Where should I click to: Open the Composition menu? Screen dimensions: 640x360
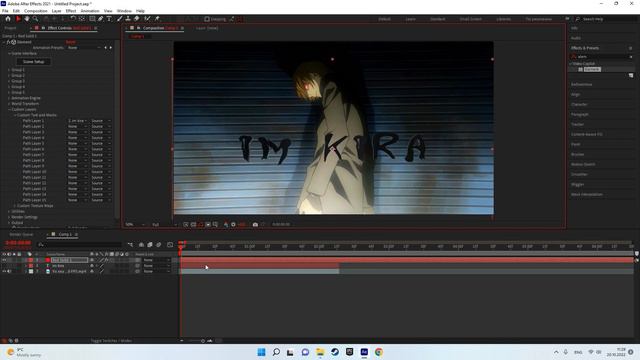tap(36, 11)
